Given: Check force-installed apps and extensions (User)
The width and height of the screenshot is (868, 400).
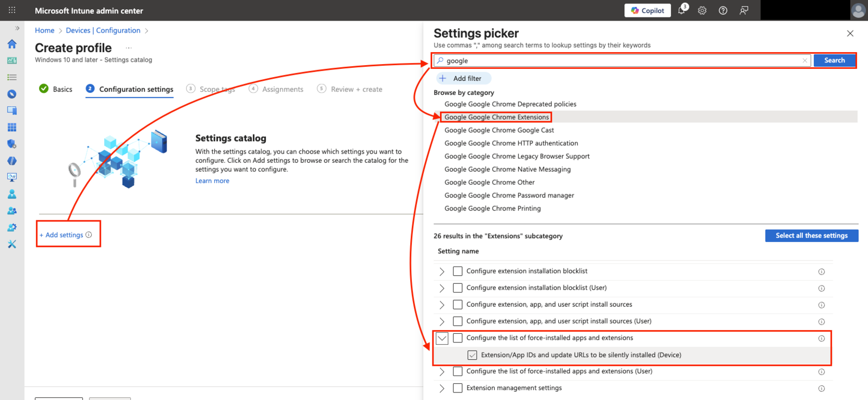Looking at the screenshot, I should (x=458, y=372).
